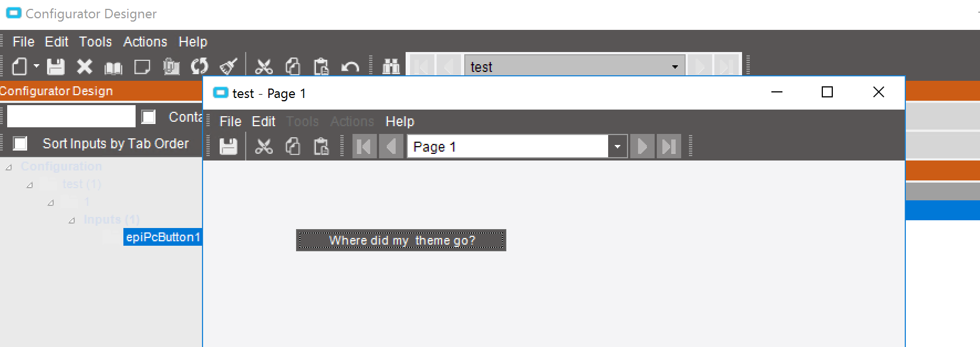
Task: Open the Page 1 dropdown selector
Action: [618, 147]
